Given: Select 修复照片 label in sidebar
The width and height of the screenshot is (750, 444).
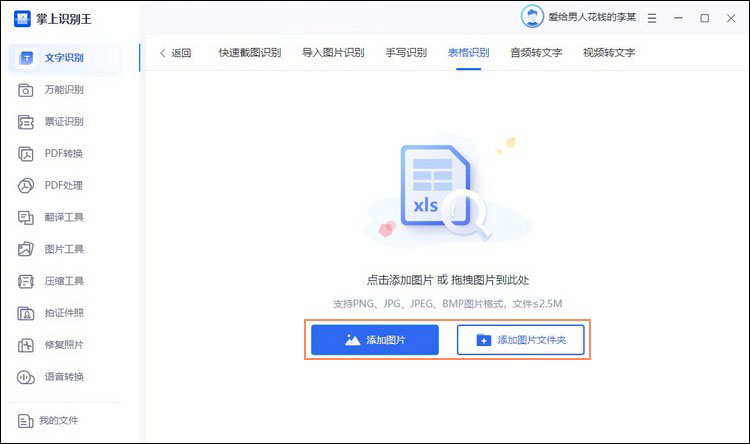Looking at the screenshot, I should tap(64, 345).
